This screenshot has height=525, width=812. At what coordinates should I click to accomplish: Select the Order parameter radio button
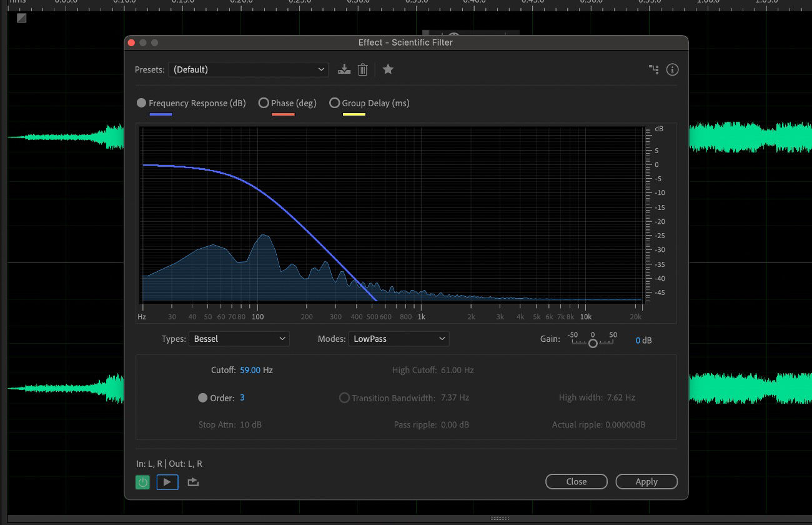tap(202, 397)
